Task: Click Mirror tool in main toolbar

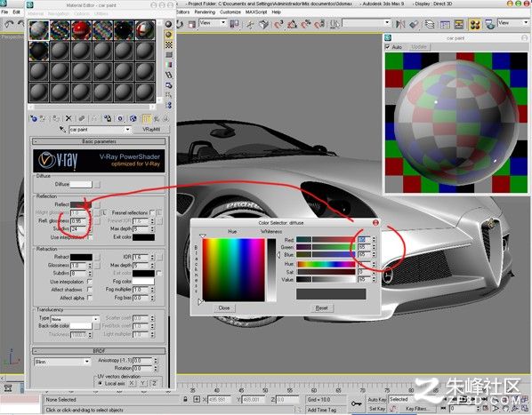Action: click(x=400, y=24)
